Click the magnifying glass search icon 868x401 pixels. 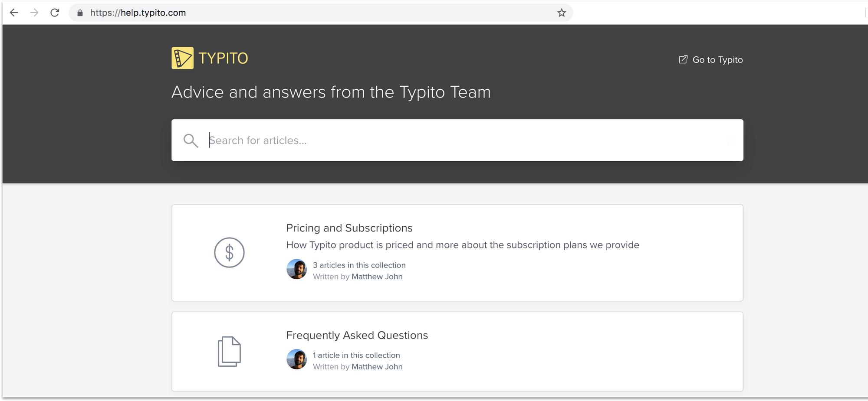191,140
